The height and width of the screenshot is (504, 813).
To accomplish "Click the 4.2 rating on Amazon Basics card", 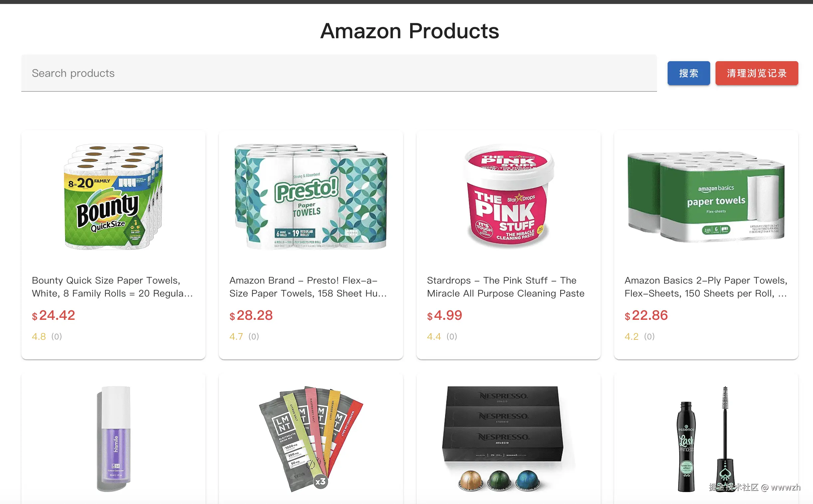I will [631, 336].
